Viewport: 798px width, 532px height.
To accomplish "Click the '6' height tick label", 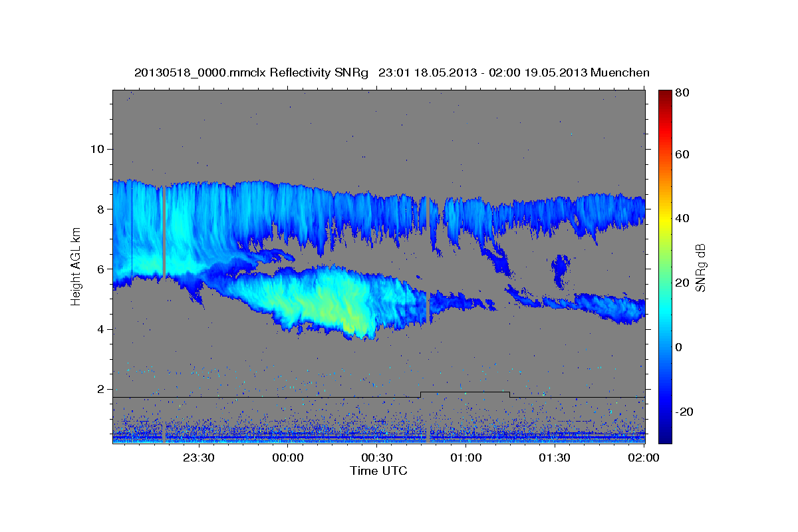I will click(100, 269).
